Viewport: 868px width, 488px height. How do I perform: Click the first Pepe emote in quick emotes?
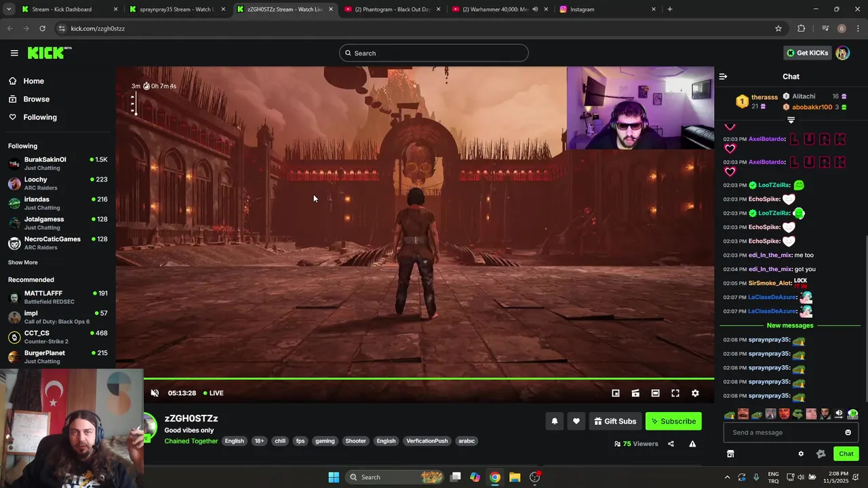point(730,414)
